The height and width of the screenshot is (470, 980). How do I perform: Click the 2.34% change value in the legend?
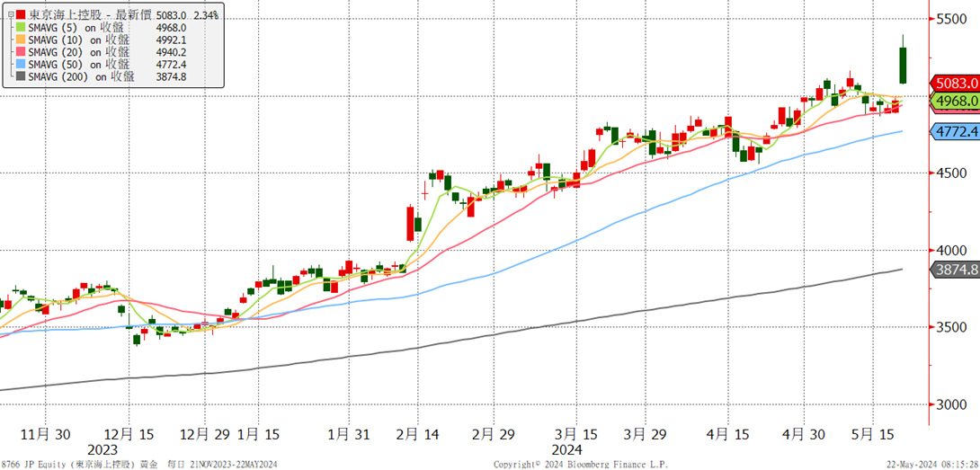[x=205, y=14]
